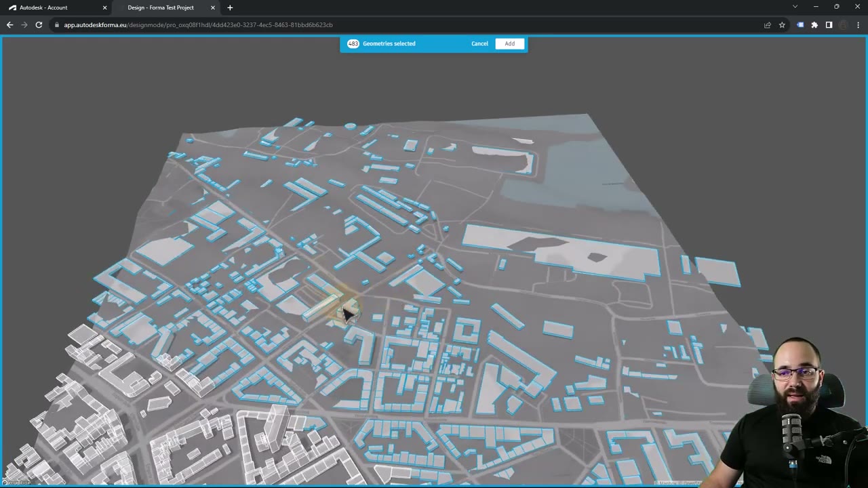The width and height of the screenshot is (868, 488).
Task: Close the Design - Forma Test Project tab
Action: (x=214, y=7)
